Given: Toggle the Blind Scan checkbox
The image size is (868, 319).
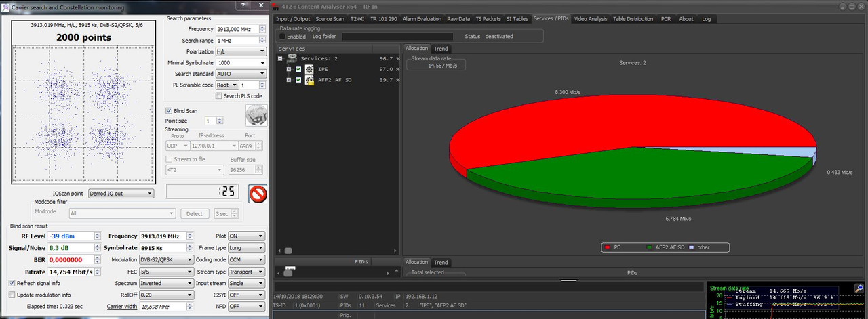Looking at the screenshot, I should coord(170,110).
